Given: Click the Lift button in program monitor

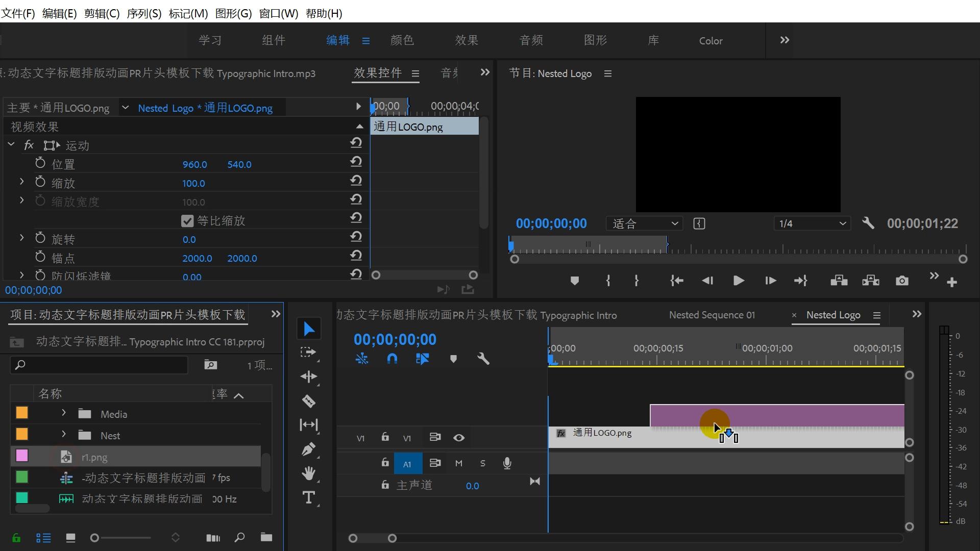Looking at the screenshot, I should [x=839, y=281].
